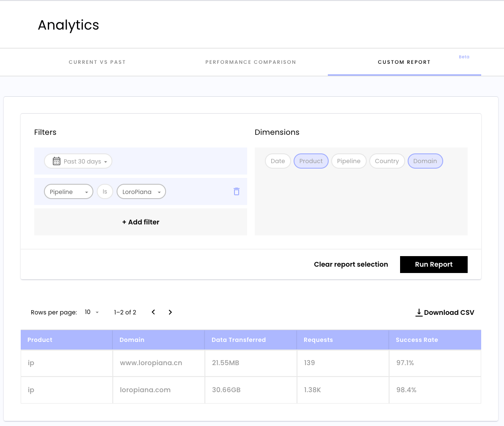
Task: Click the Filters section heading
Action: pos(45,132)
